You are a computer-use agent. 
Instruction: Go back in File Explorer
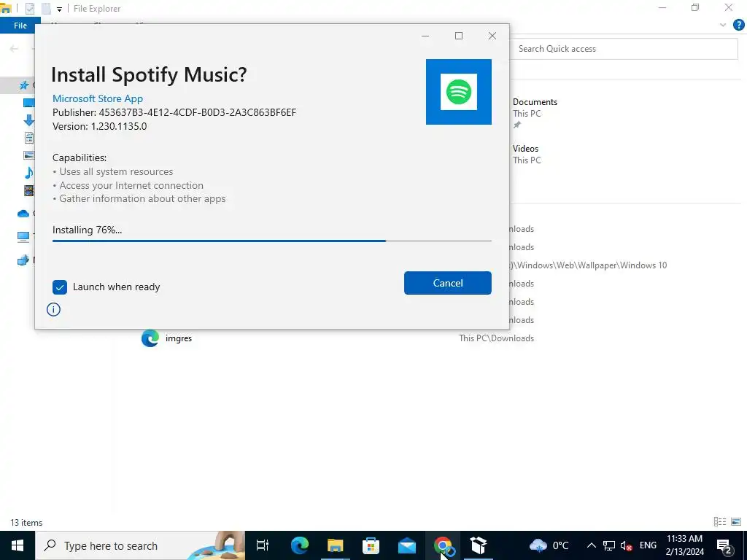(14, 49)
